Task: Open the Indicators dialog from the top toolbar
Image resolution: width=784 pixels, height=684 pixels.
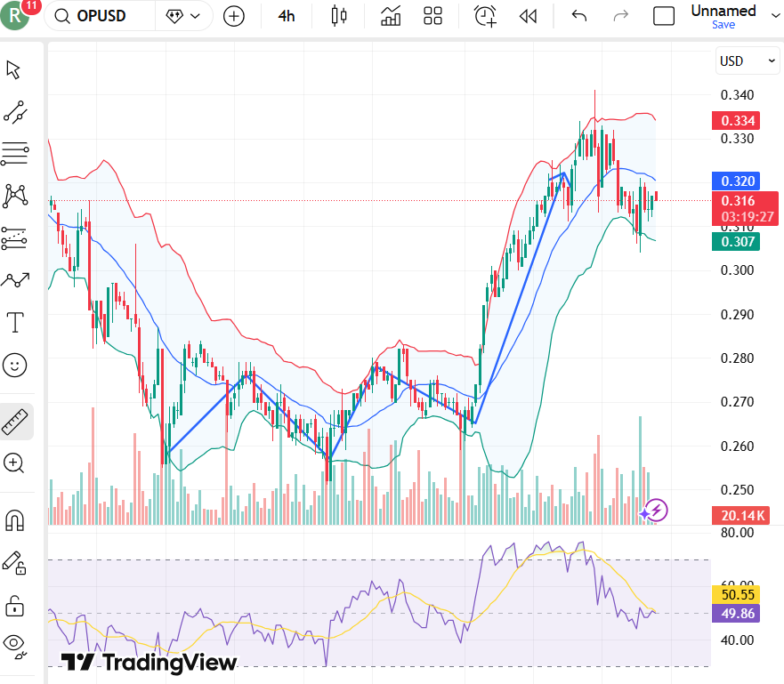Action: click(x=390, y=16)
